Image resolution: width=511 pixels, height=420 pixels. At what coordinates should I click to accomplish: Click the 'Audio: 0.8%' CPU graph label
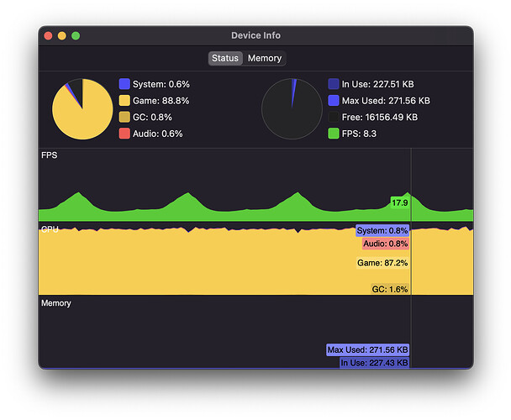(x=386, y=244)
